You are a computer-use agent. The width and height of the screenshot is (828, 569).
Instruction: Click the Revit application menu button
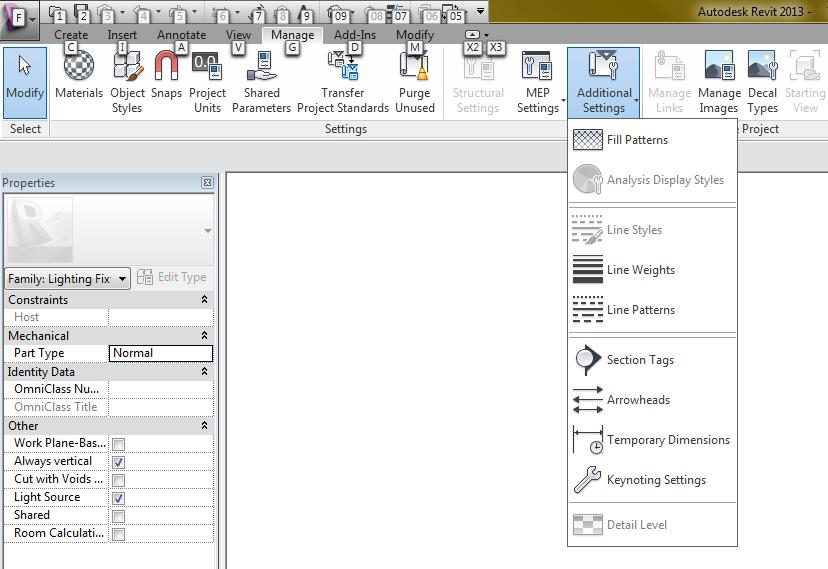(18, 20)
